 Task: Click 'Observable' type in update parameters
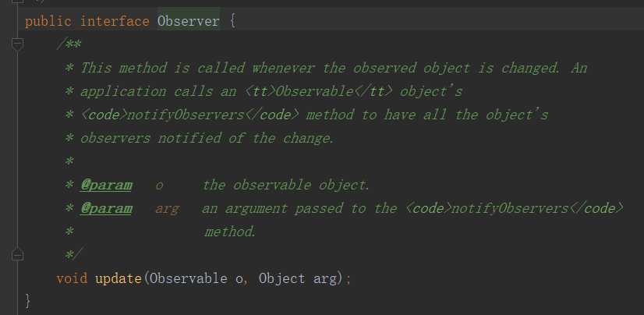coord(188,278)
